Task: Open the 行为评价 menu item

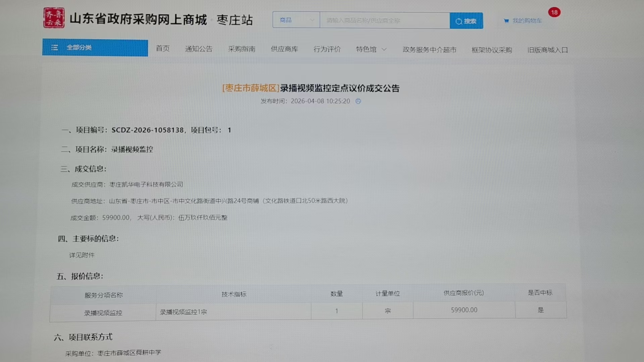Action: 327,50
